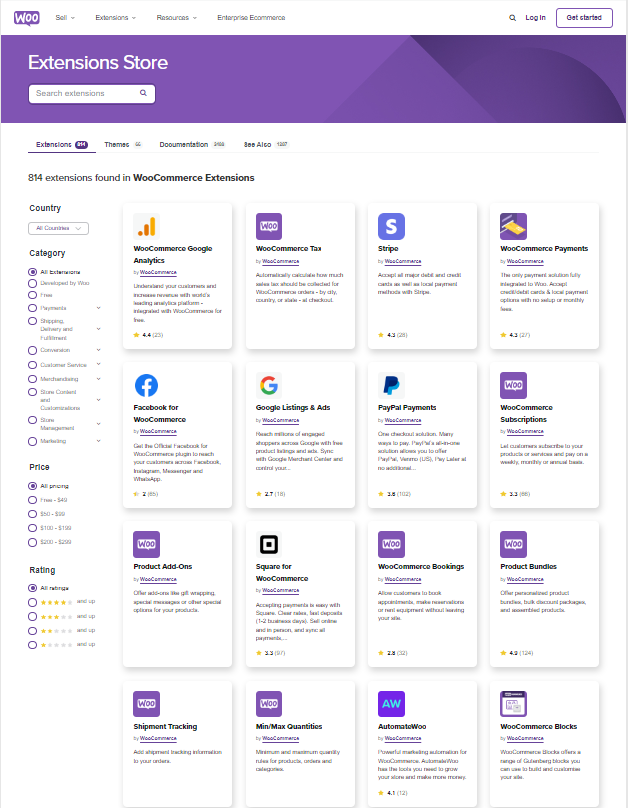Select the All ratings radio button
This screenshot has height=808, width=628.
[x=32, y=588]
